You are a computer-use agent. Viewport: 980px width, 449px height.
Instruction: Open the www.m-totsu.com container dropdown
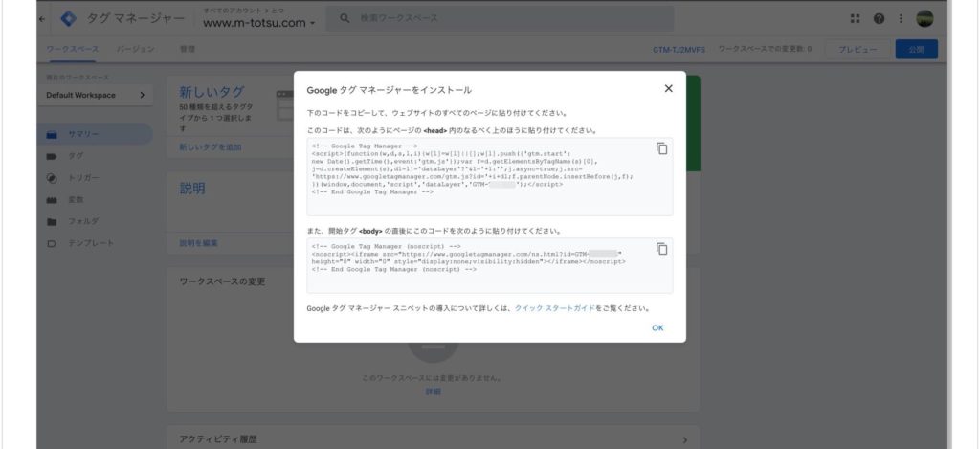tap(258, 23)
